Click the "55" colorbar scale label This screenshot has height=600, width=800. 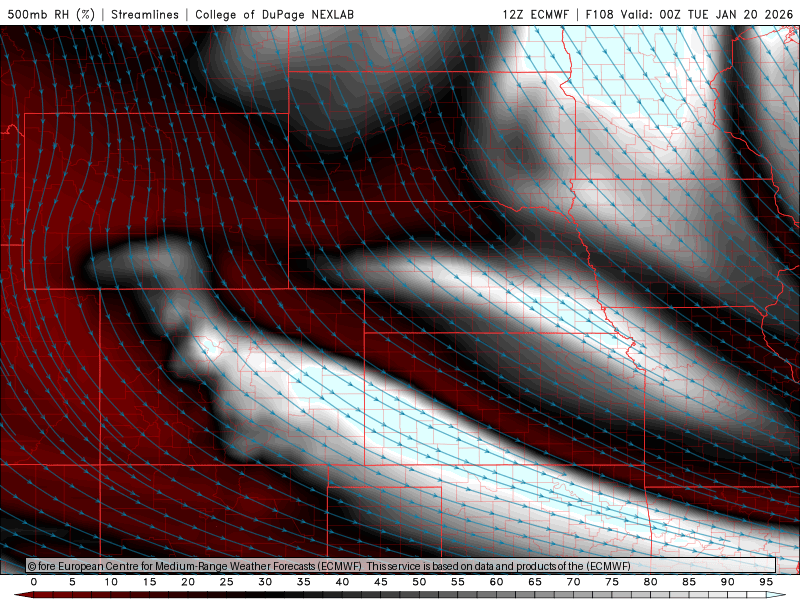pyautogui.click(x=458, y=582)
